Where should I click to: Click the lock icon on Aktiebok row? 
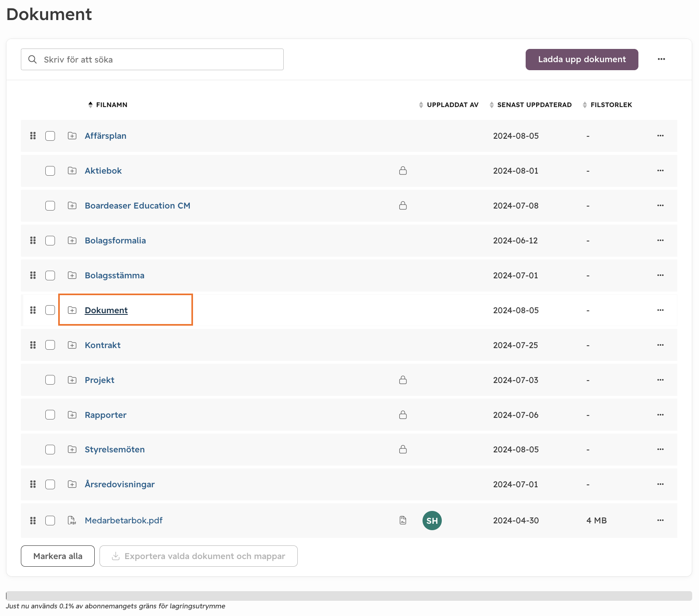(403, 171)
